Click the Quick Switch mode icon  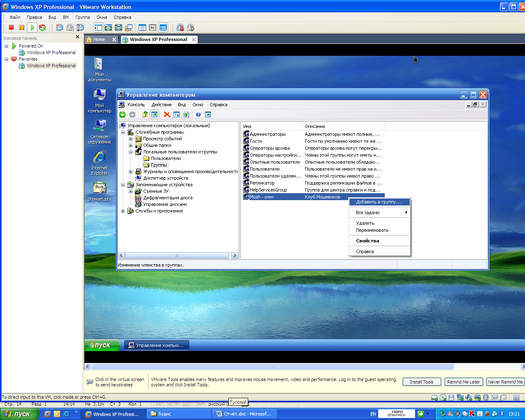[108, 27]
